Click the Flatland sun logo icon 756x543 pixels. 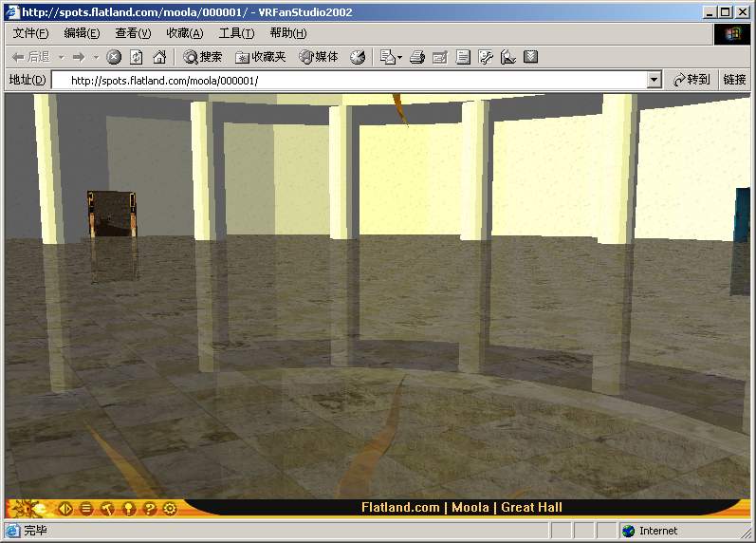click(x=28, y=508)
